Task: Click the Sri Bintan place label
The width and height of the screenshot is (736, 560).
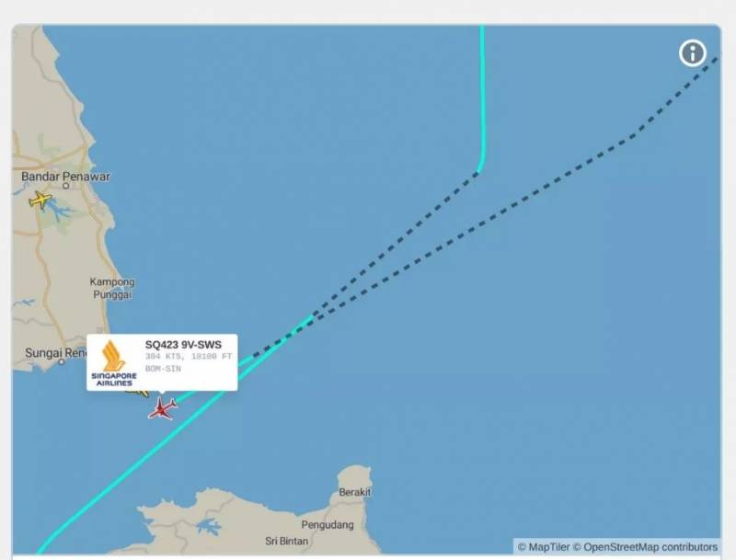Action: pyautogui.click(x=287, y=541)
